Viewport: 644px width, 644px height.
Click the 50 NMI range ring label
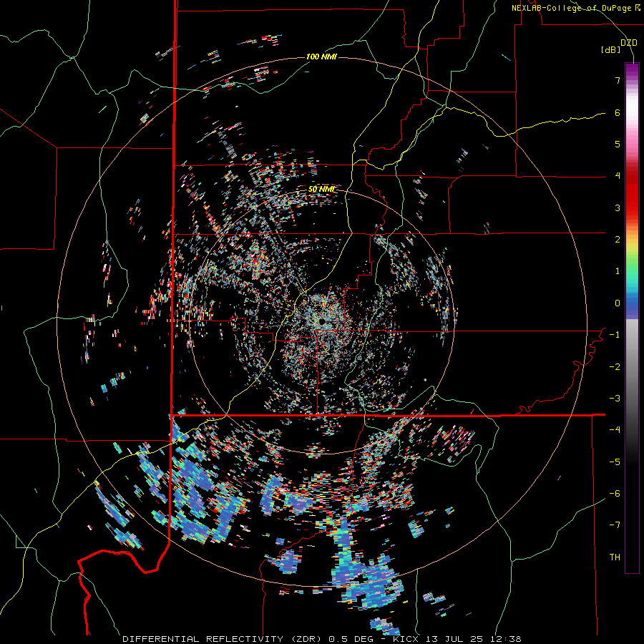click(x=321, y=189)
